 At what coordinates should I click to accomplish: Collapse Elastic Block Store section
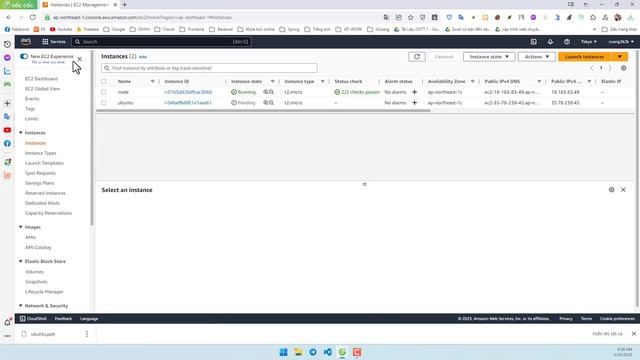[x=21, y=261]
